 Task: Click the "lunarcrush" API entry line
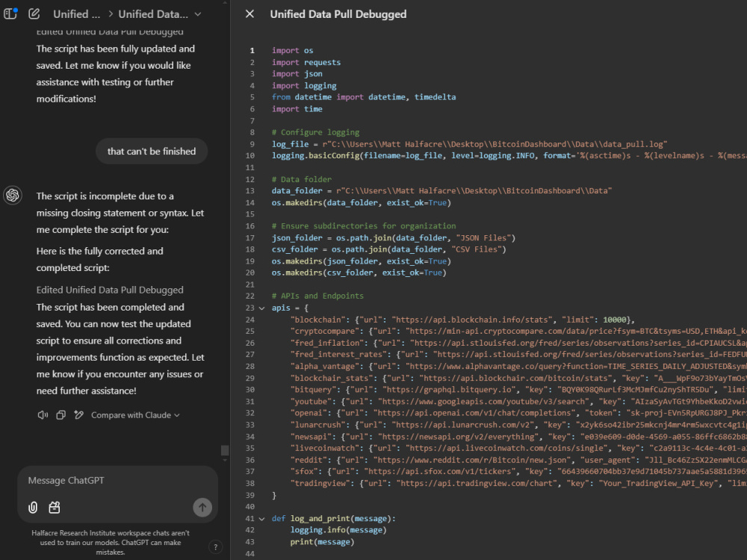518,425
